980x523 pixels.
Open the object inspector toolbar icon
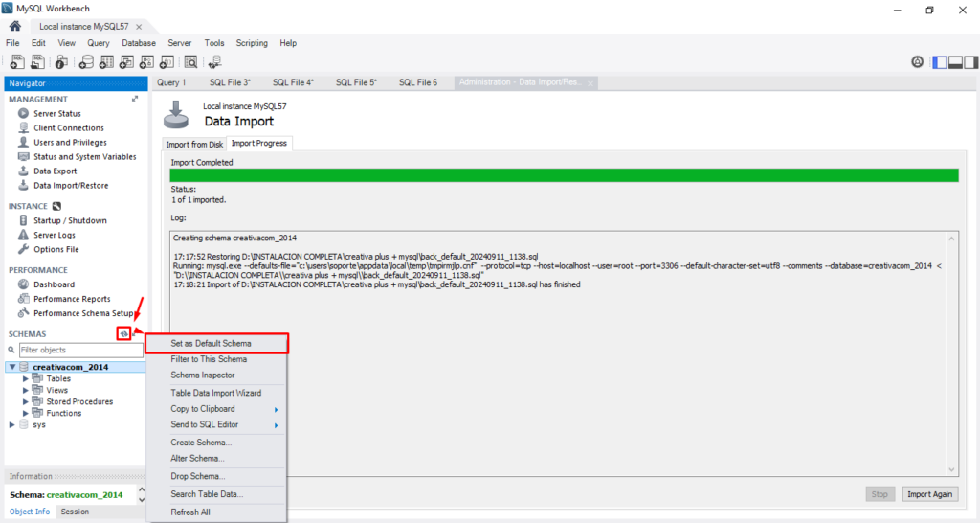[60, 62]
